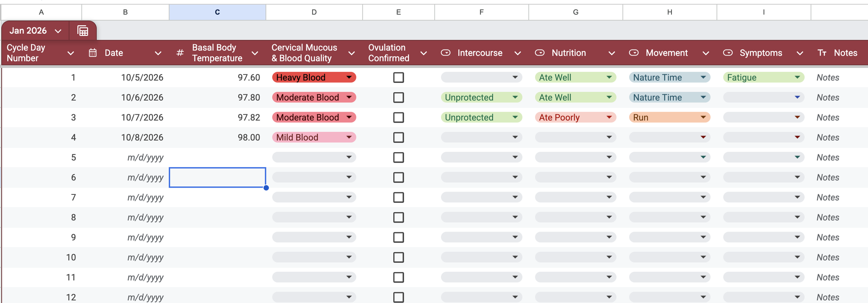Open the Date column header menu arrow

(158, 53)
